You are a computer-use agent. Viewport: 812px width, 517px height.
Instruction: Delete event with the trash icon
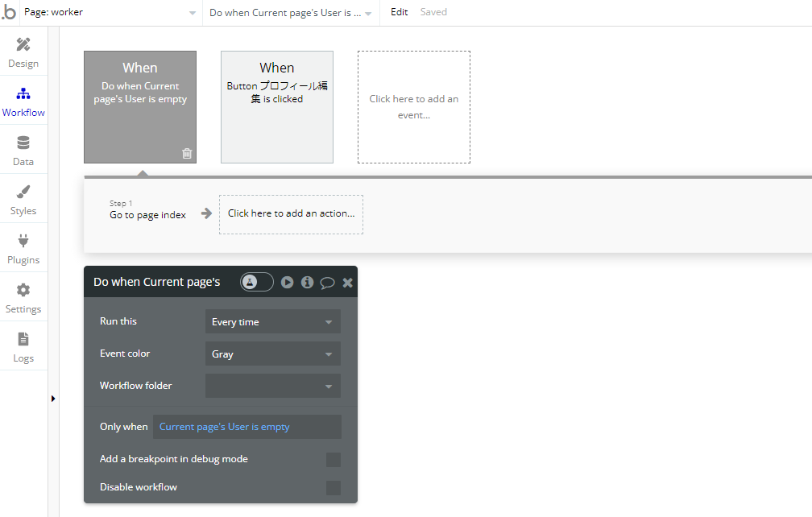[187, 153]
